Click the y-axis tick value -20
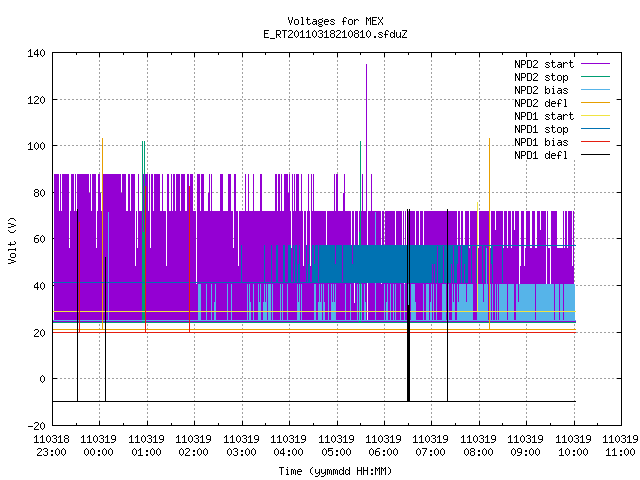The width and height of the screenshot is (640, 480). [x=36, y=426]
